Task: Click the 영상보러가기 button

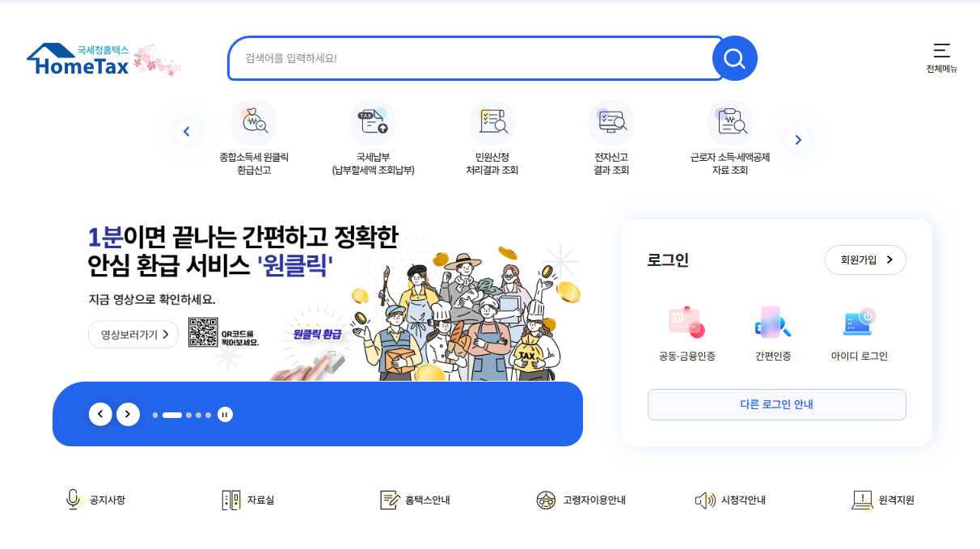Action: tap(133, 334)
